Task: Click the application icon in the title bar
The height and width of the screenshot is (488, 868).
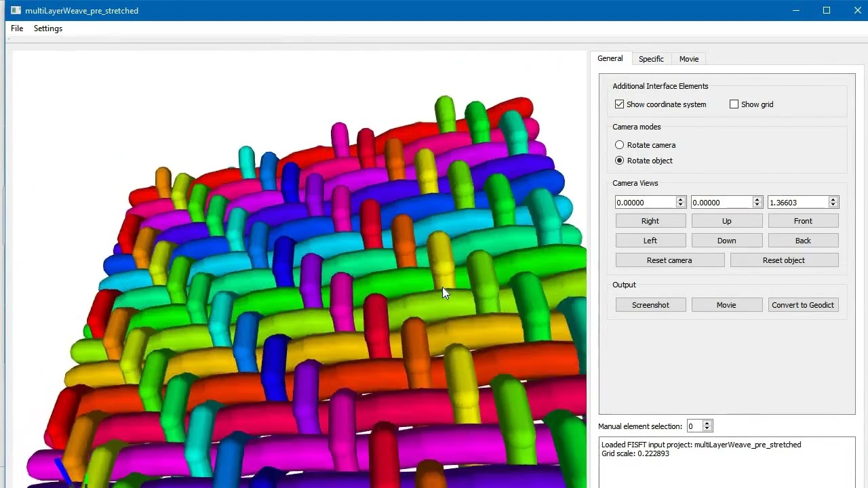Action: pyautogui.click(x=16, y=11)
